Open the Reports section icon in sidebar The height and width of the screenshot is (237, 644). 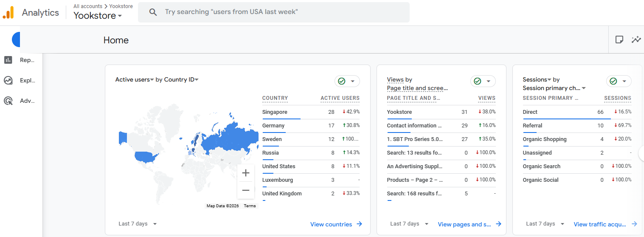click(x=8, y=60)
